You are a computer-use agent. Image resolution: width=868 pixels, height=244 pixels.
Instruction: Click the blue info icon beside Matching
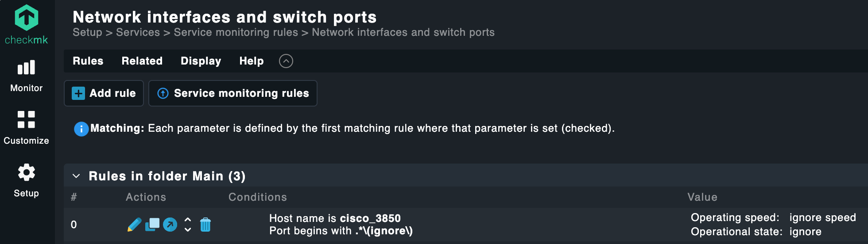coord(81,129)
